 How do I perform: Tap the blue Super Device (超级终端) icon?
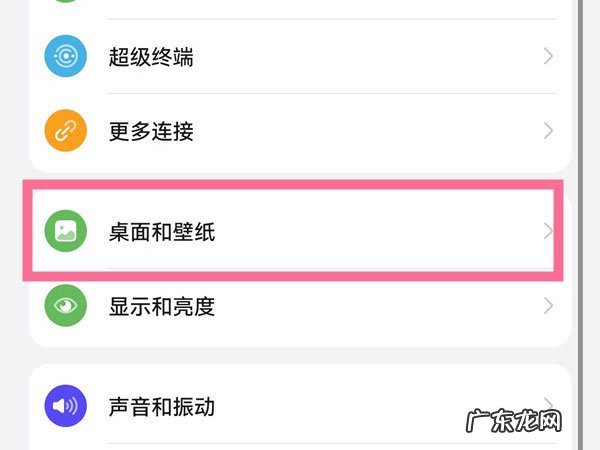pos(65,57)
